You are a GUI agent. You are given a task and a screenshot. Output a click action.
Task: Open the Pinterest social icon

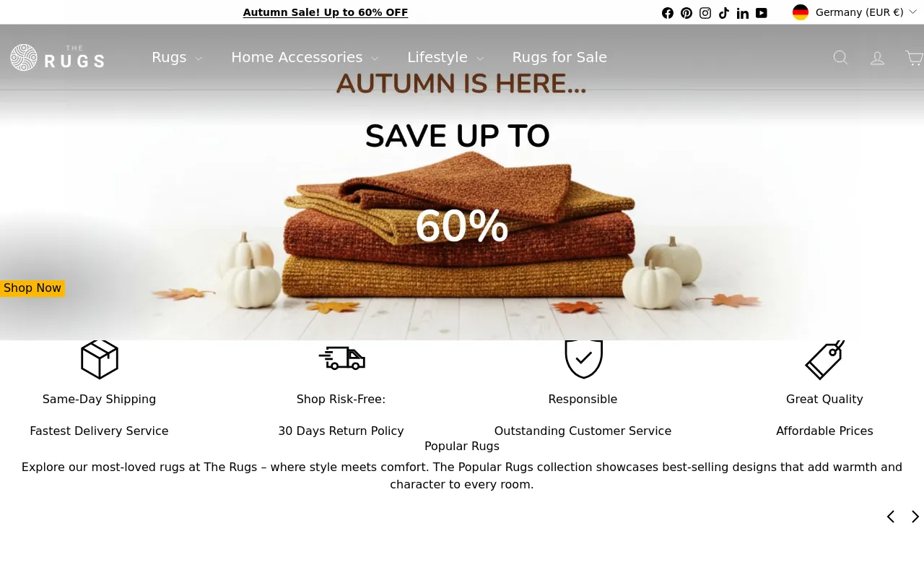pos(687,13)
